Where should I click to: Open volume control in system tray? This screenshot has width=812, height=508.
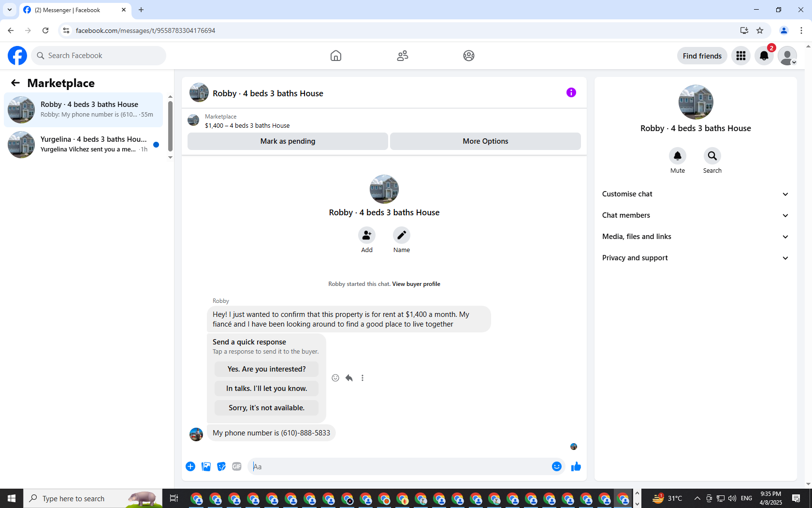click(732, 498)
